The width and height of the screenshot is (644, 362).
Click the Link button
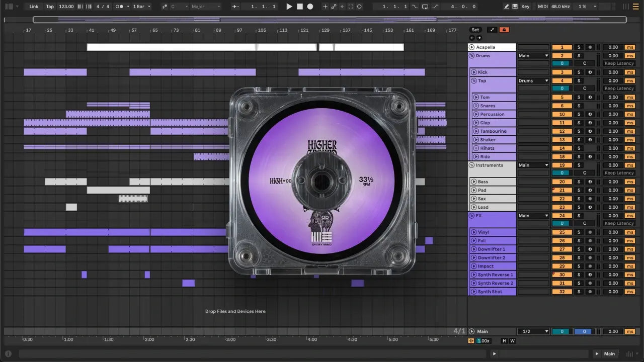click(34, 7)
